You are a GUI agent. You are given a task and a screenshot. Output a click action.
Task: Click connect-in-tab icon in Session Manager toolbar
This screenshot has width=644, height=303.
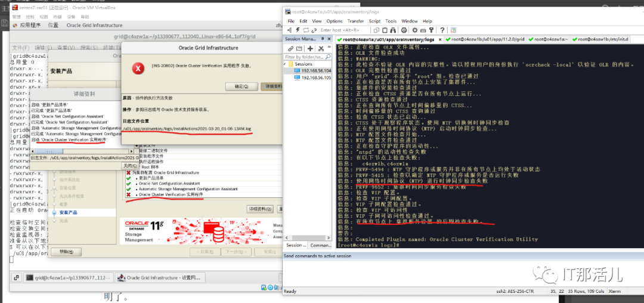tap(299, 48)
